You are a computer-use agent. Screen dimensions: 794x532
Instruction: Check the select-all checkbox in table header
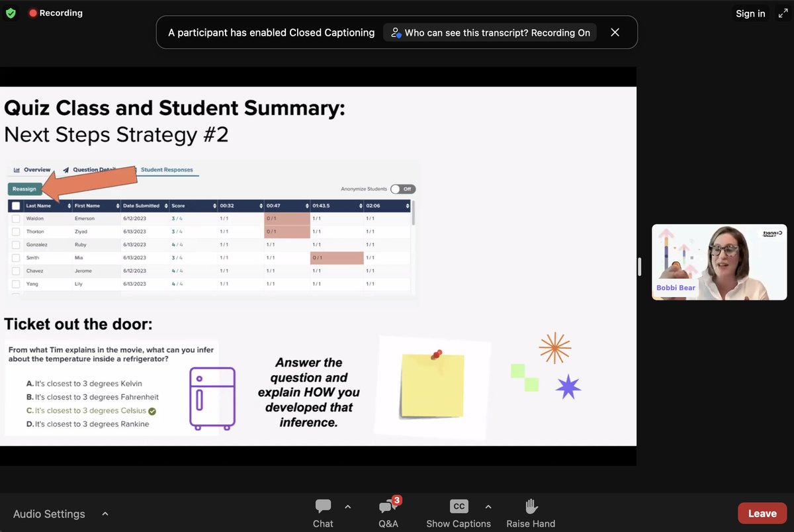tap(16, 206)
